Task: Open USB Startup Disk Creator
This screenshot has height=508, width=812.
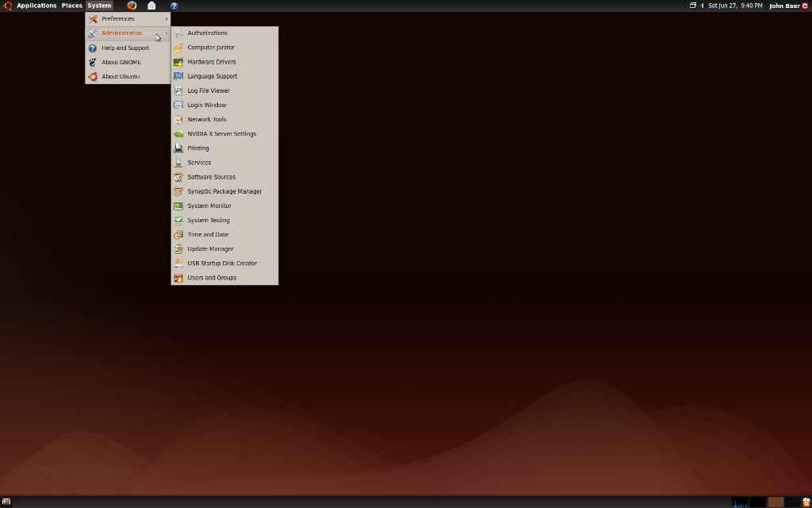Action: tap(224, 264)
